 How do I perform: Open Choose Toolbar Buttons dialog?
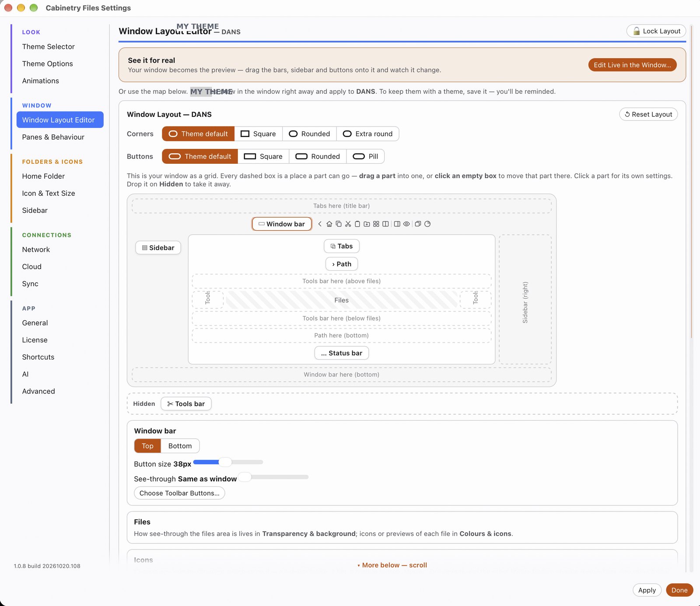point(179,493)
